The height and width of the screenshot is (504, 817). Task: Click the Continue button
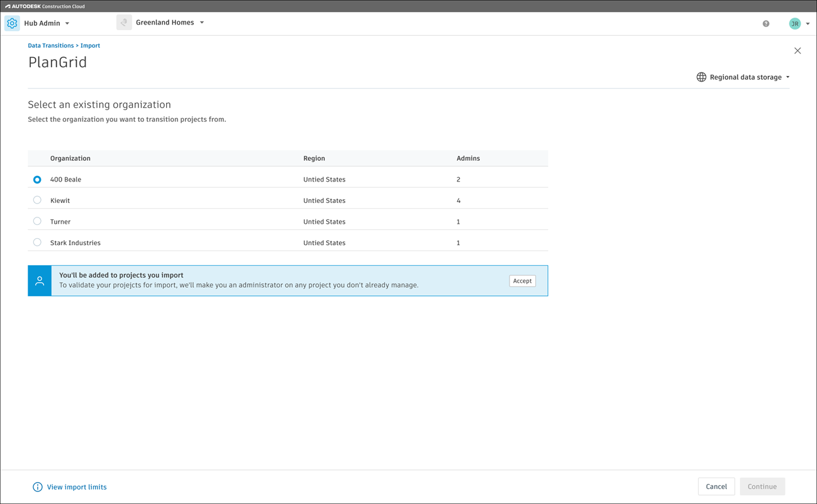(x=762, y=486)
